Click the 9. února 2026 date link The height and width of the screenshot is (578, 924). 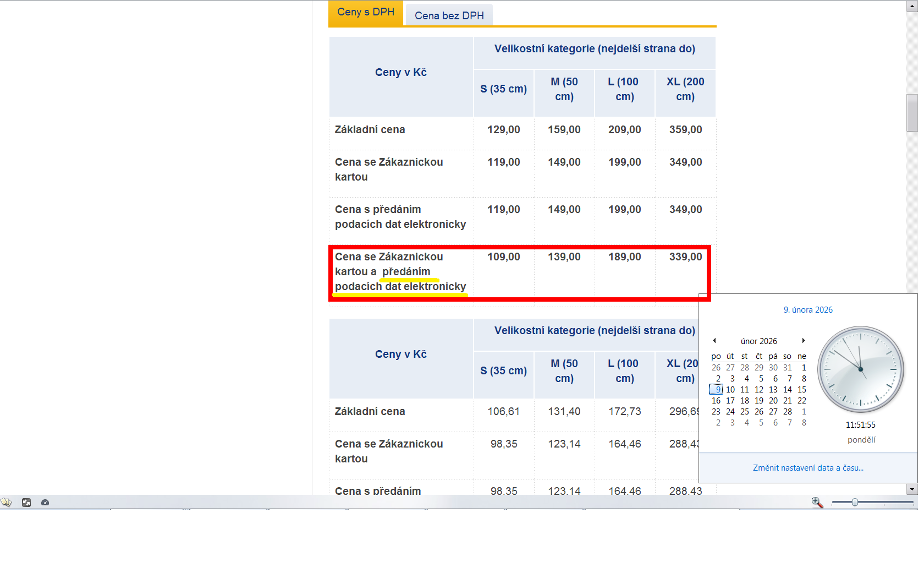coord(808,310)
